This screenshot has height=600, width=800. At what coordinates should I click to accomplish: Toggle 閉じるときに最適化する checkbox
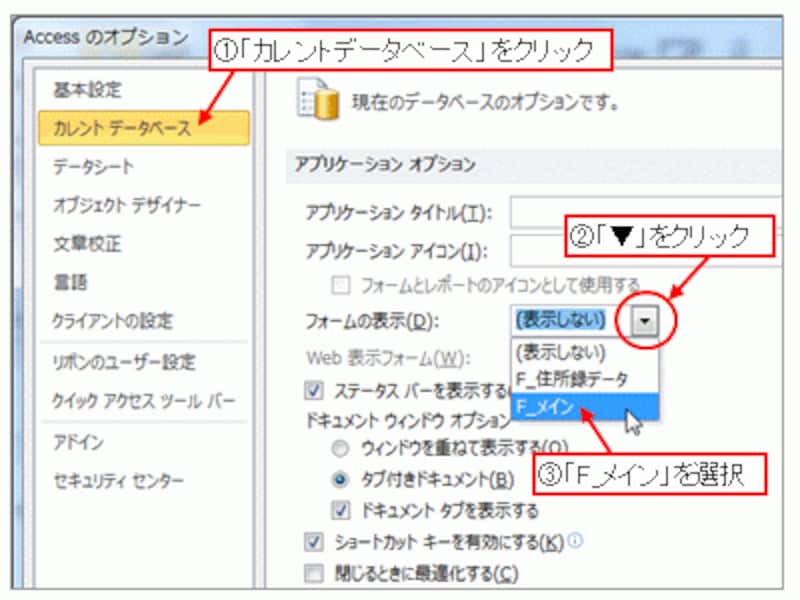[314, 573]
